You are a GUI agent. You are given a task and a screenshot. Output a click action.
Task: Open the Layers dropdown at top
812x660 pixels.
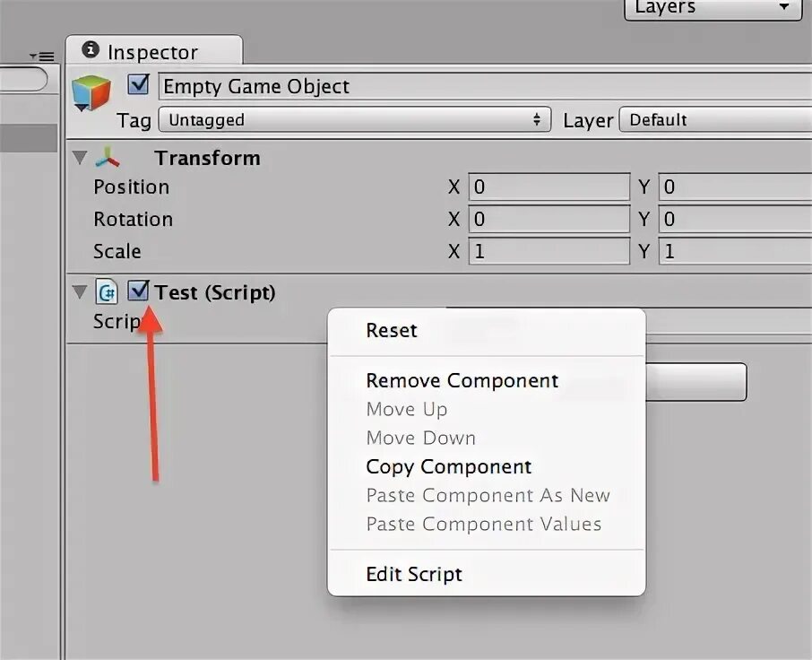point(713,9)
